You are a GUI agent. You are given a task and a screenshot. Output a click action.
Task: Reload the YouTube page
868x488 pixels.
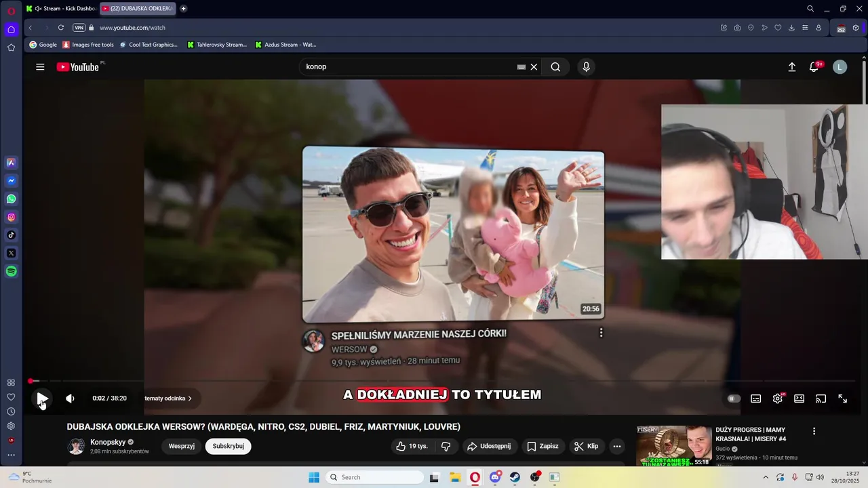coord(61,28)
